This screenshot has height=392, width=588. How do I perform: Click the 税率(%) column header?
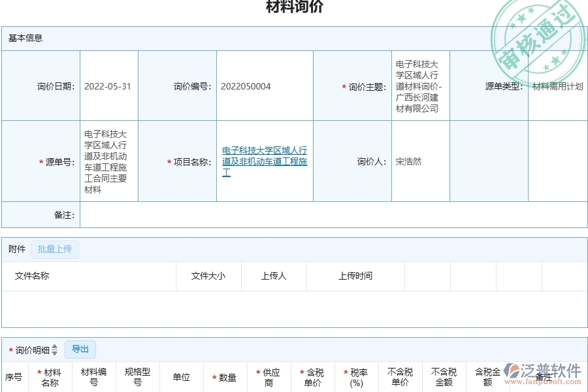pos(357,377)
